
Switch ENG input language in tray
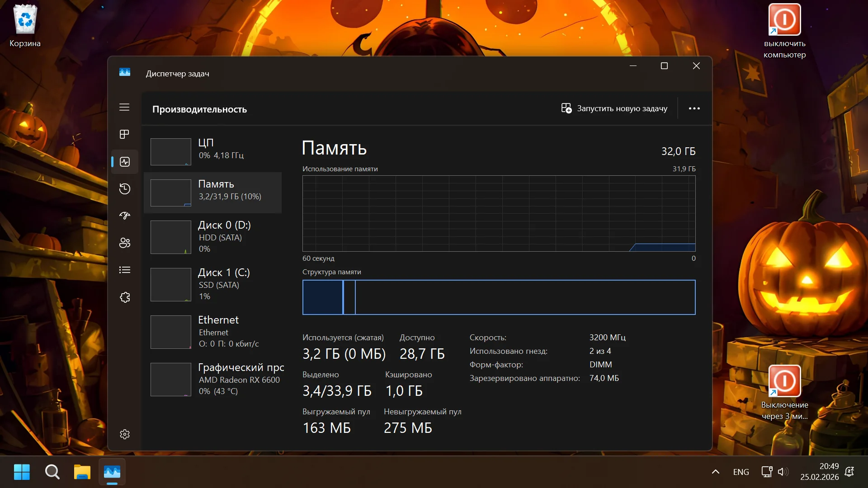741,472
